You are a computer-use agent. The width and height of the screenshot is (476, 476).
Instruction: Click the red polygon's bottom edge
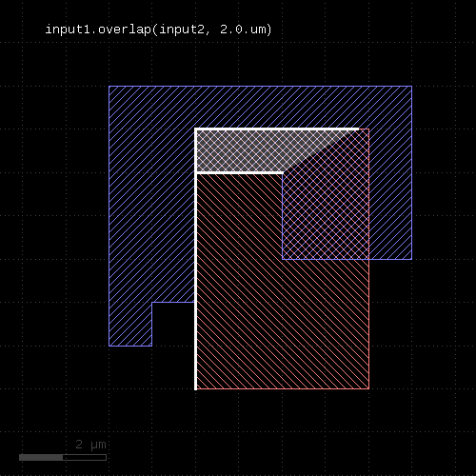[283, 388]
